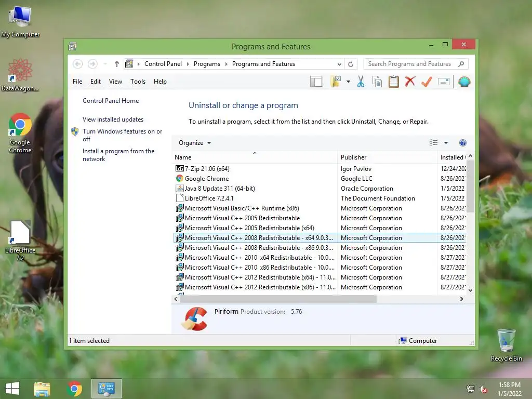
Task: Open the File menu
Action: [x=77, y=82]
